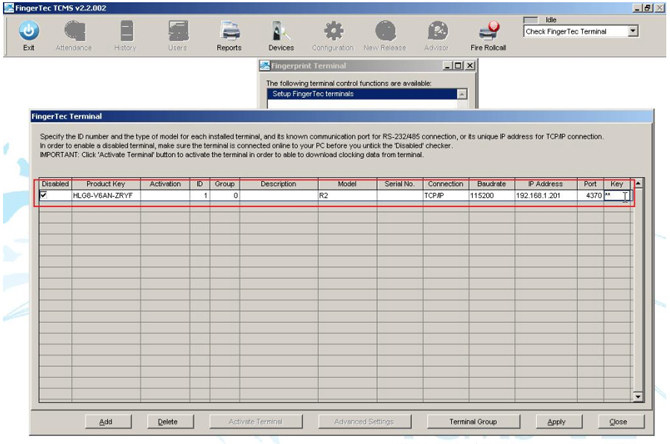Click the terminal table scroll down arrow

638,397
